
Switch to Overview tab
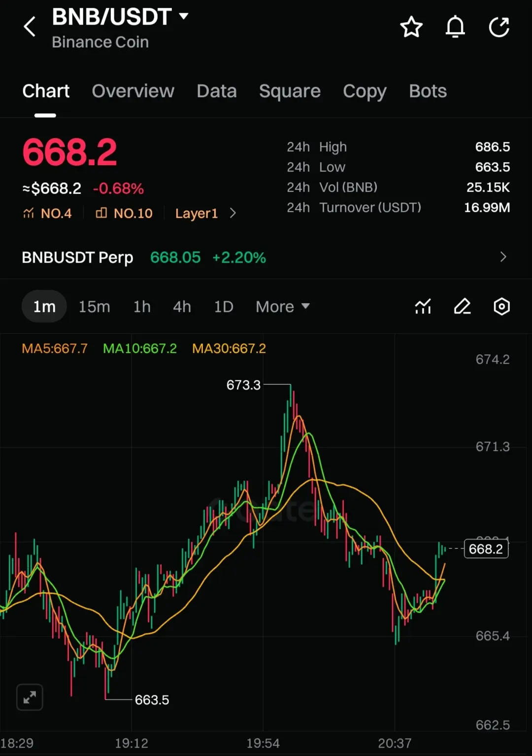pyautogui.click(x=133, y=91)
